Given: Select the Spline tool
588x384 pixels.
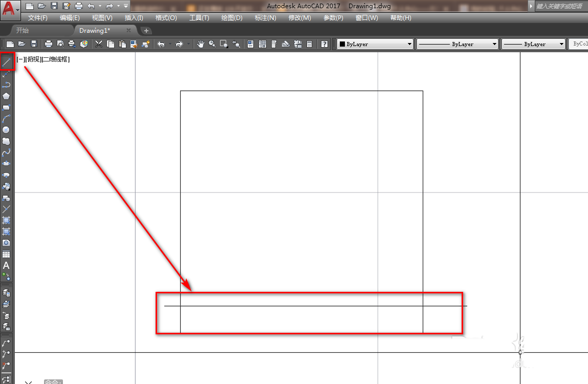Looking at the screenshot, I should 6,153.
